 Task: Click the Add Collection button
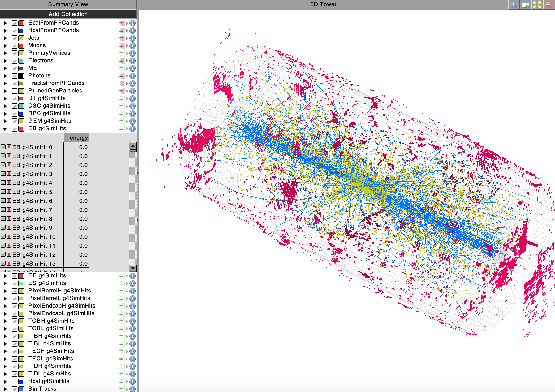68,14
